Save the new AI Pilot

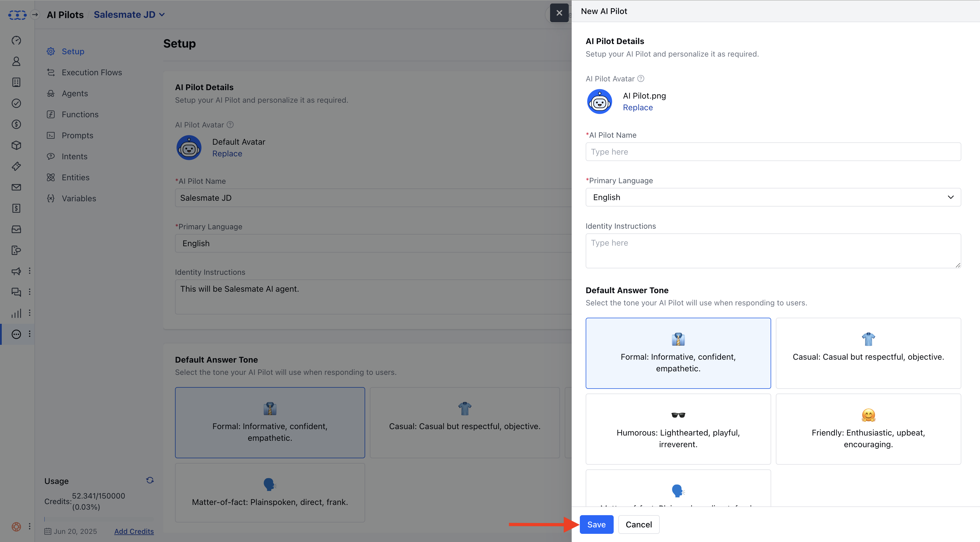[596, 524]
